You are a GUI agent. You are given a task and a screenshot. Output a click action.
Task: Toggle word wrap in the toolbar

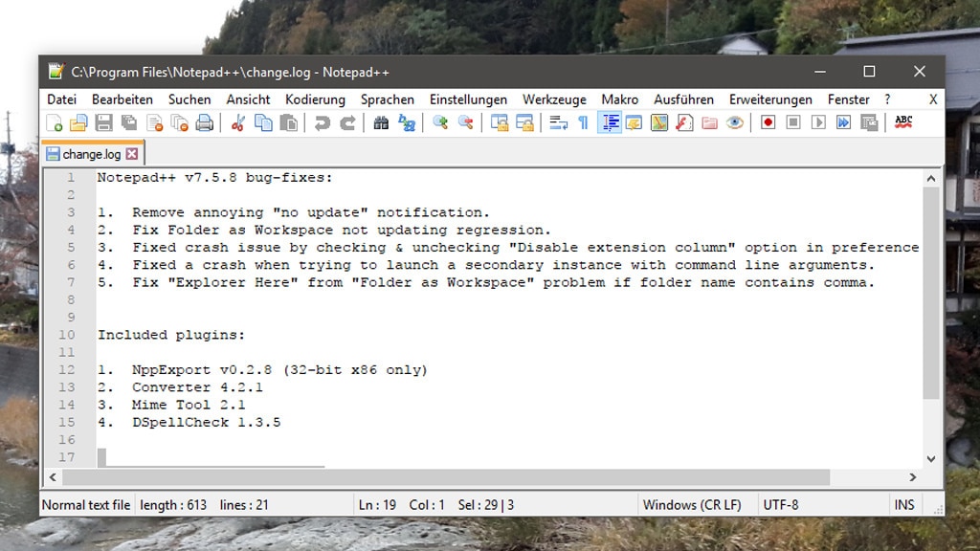pyautogui.click(x=558, y=122)
